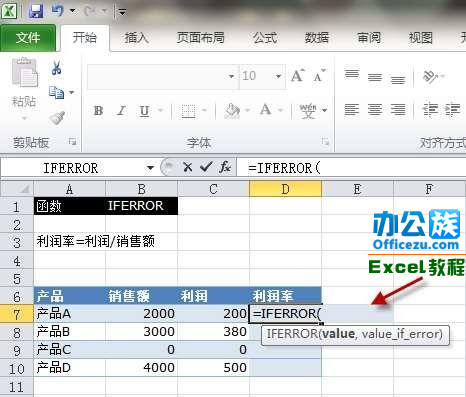Toggle Underline formatting
The height and width of the screenshot is (397, 466).
point(144,110)
